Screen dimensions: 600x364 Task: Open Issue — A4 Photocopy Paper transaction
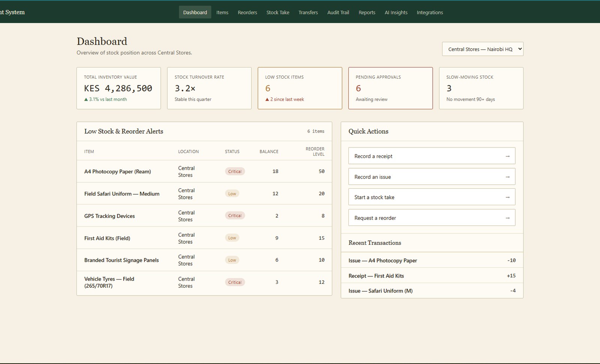click(x=432, y=260)
